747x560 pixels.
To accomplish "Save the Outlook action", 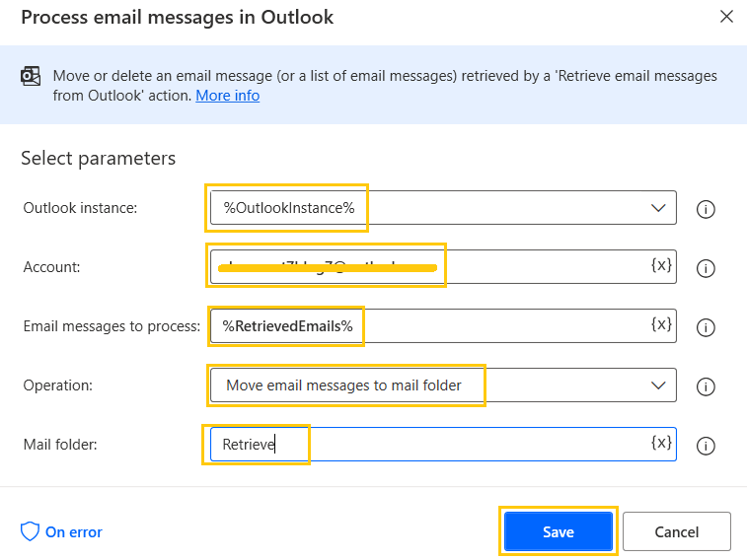I will pyautogui.click(x=559, y=531).
